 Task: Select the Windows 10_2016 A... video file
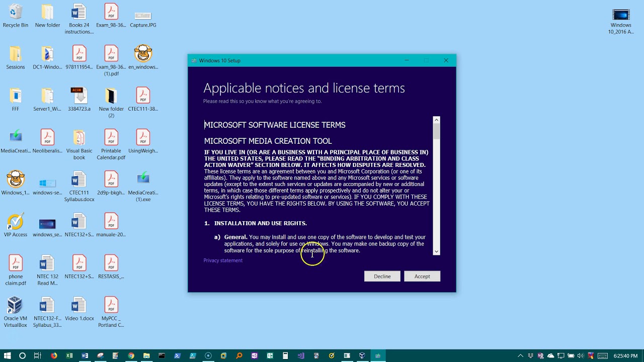click(621, 22)
